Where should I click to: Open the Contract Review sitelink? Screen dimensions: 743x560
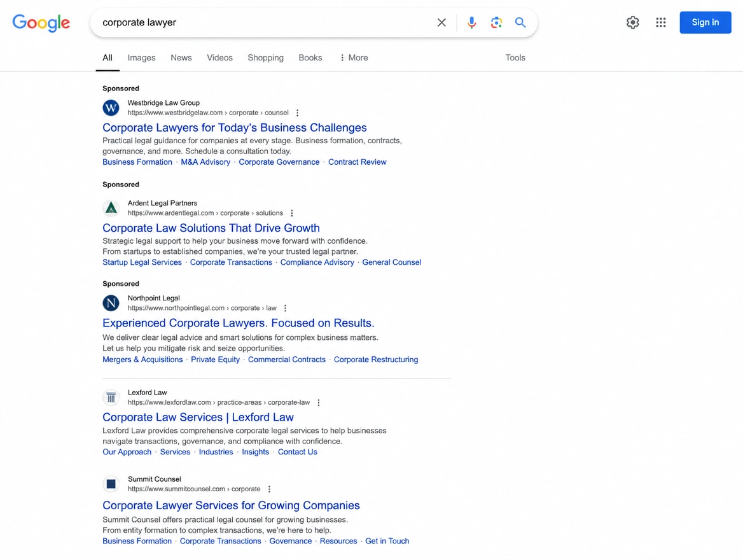tap(358, 162)
